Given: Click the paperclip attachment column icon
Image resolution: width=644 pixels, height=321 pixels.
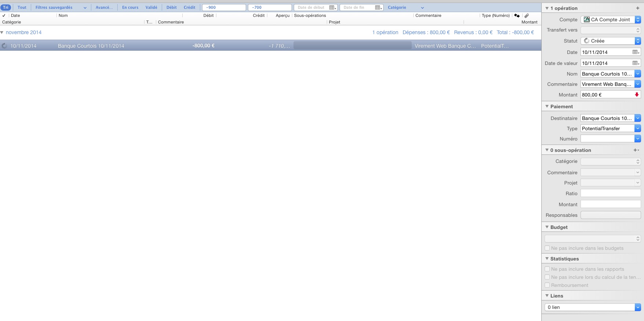Looking at the screenshot, I should coord(526,15).
